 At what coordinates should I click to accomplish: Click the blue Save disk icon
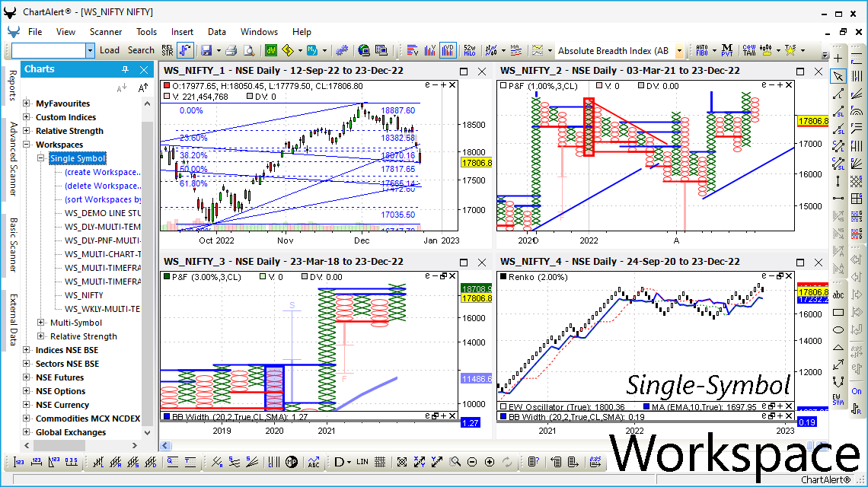tap(206, 50)
